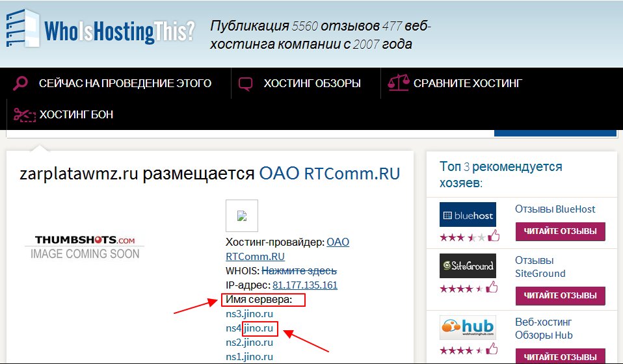Click the balance scales compare icon

(398, 83)
